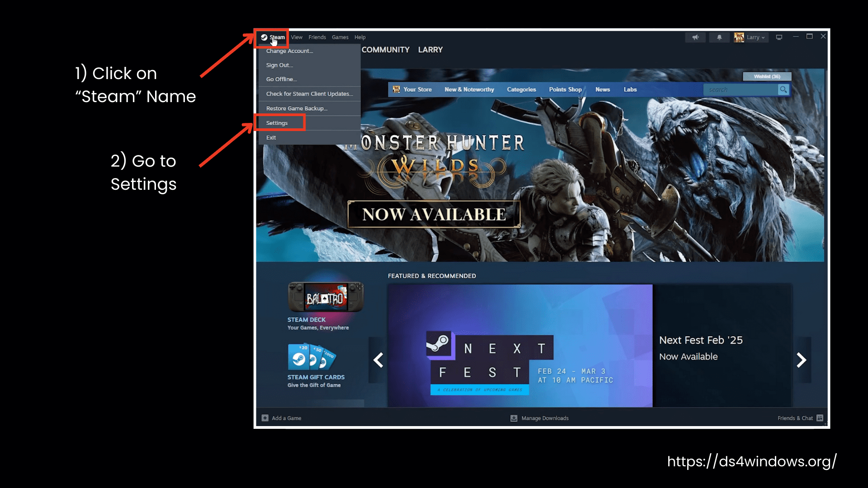The width and height of the screenshot is (868, 488).
Task: Open the COMMUNITY tab
Action: [385, 50]
